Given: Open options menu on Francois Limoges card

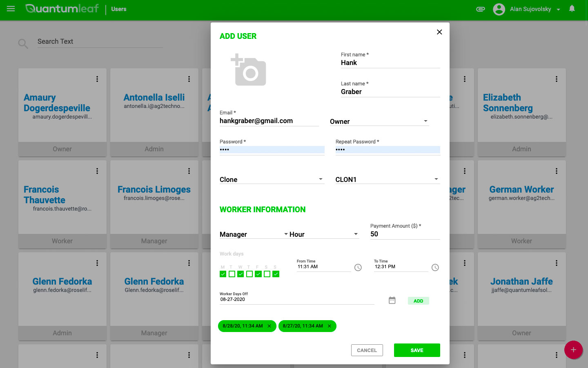Looking at the screenshot, I should [189, 171].
